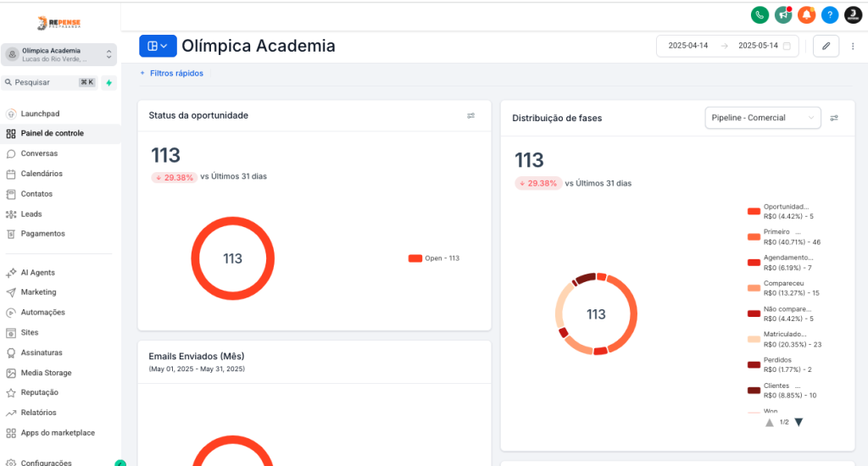Open the Olímpica Academia account switcher
Image resolution: width=868 pixels, height=466 pixels.
click(x=59, y=54)
